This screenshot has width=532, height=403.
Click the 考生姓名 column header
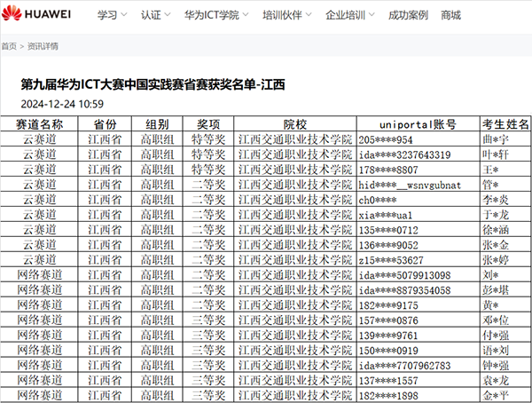click(505, 124)
